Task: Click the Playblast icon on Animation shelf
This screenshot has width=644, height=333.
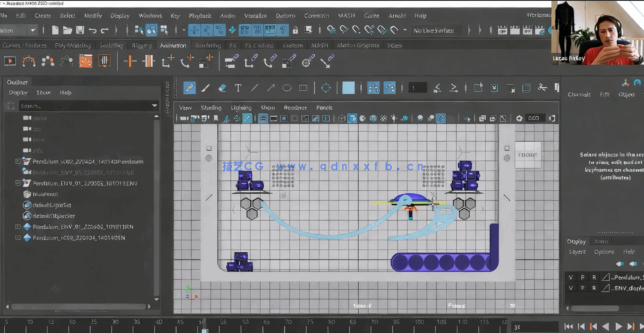Action: click(x=10, y=61)
